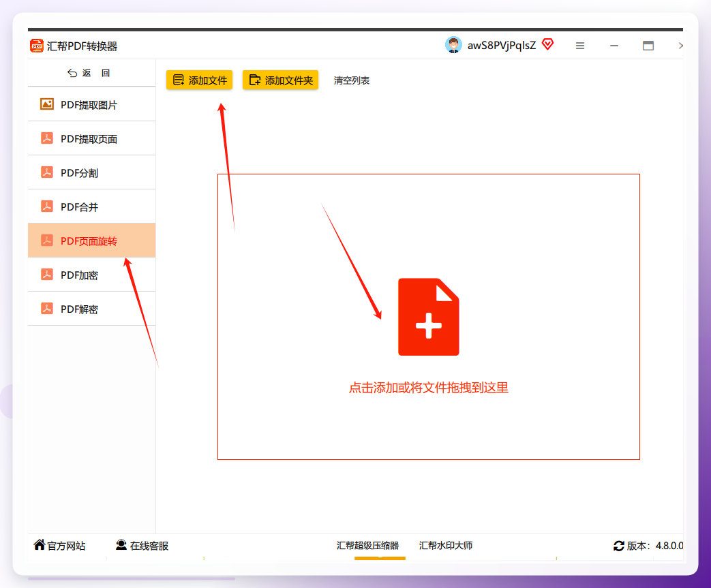The height and width of the screenshot is (588, 711).
Task: Click the icon beside PDF解密
Action: [x=47, y=308]
